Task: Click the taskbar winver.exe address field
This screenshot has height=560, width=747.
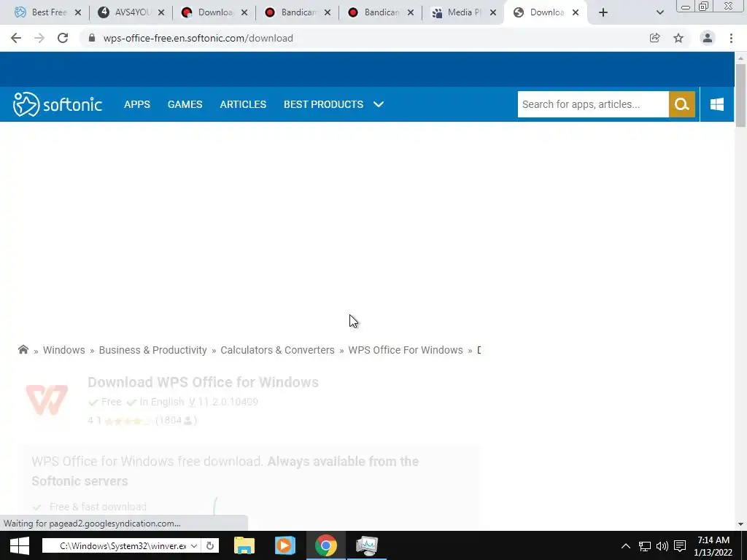Action: [x=122, y=545]
